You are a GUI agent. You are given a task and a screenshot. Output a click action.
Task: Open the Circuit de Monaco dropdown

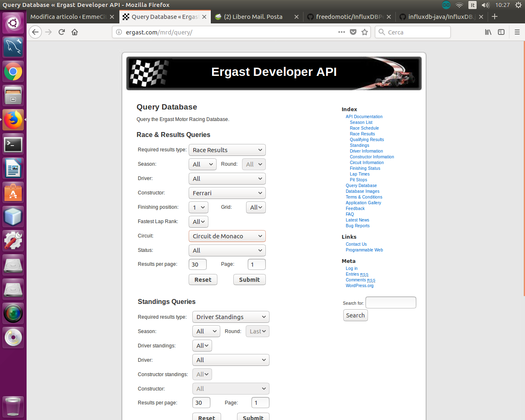coord(227,236)
